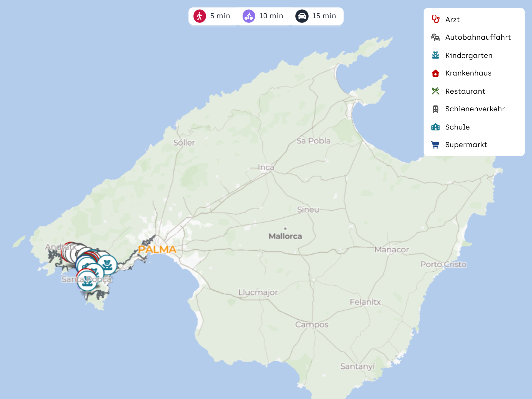Open the rightmost kindergarten marker on the map
Image resolution: width=532 pixels, height=399 pixels.
[107, 265]
